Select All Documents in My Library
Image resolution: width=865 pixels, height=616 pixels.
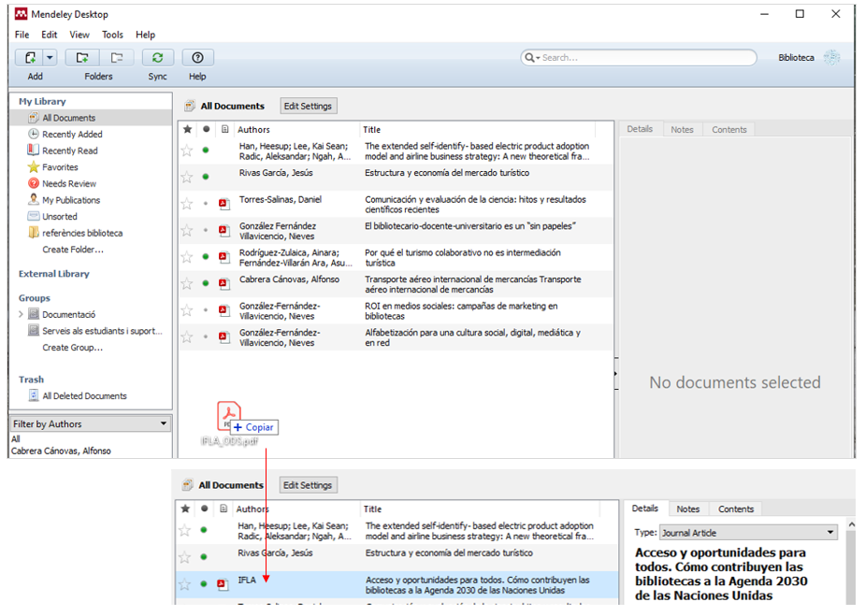pos(91,118)
